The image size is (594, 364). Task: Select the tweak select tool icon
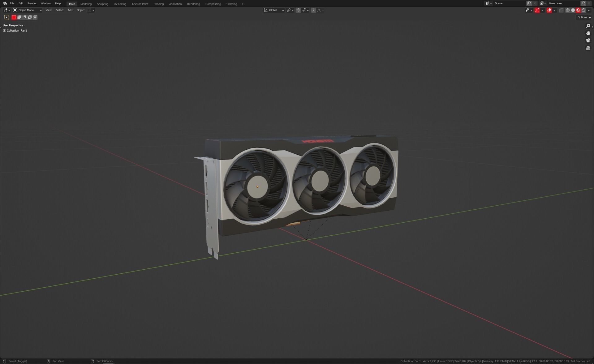click(6, 17)
